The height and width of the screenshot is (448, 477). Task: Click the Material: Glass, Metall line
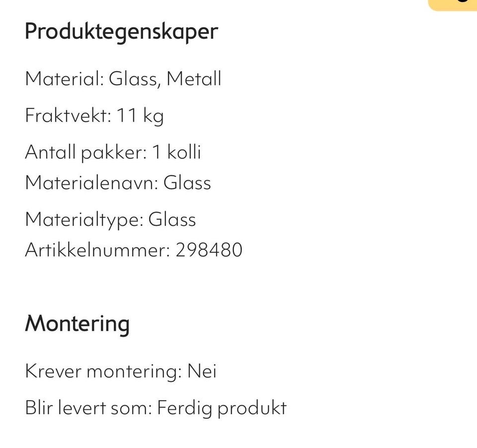[x=123, y=79]
